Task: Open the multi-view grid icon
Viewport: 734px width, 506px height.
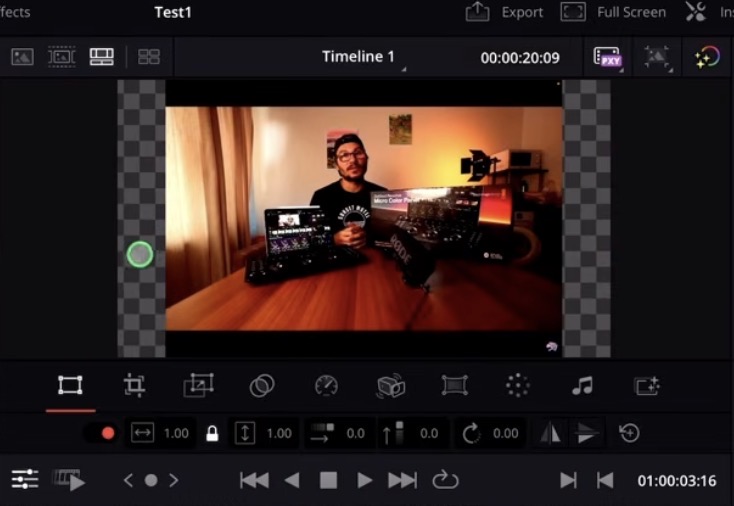Action: point(149,57)
